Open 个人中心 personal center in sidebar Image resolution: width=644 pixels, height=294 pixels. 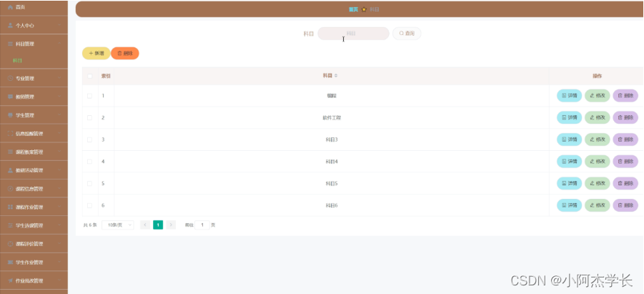34,26
